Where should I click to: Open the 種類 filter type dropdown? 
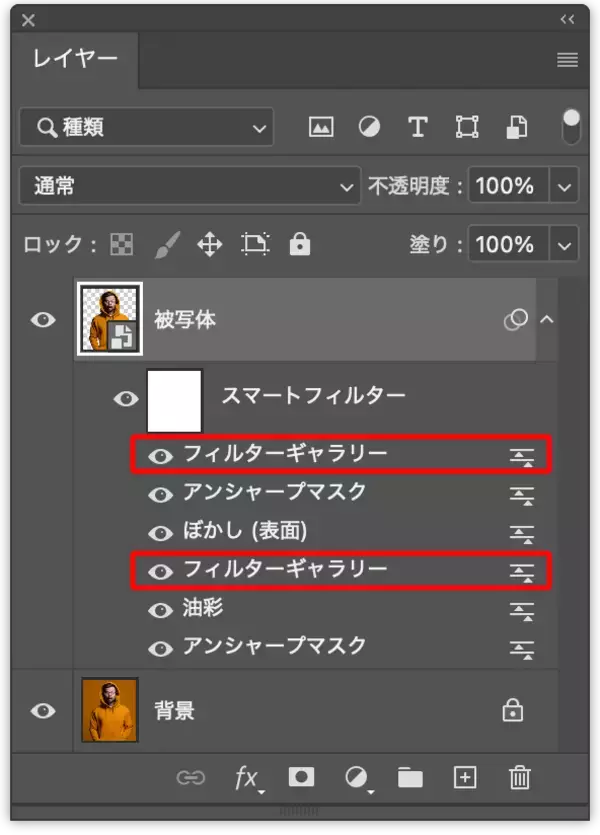pos(146,127)
